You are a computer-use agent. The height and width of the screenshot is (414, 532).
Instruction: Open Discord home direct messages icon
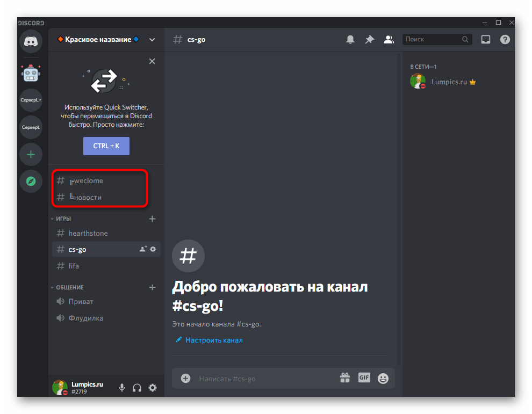click(31, 42)
